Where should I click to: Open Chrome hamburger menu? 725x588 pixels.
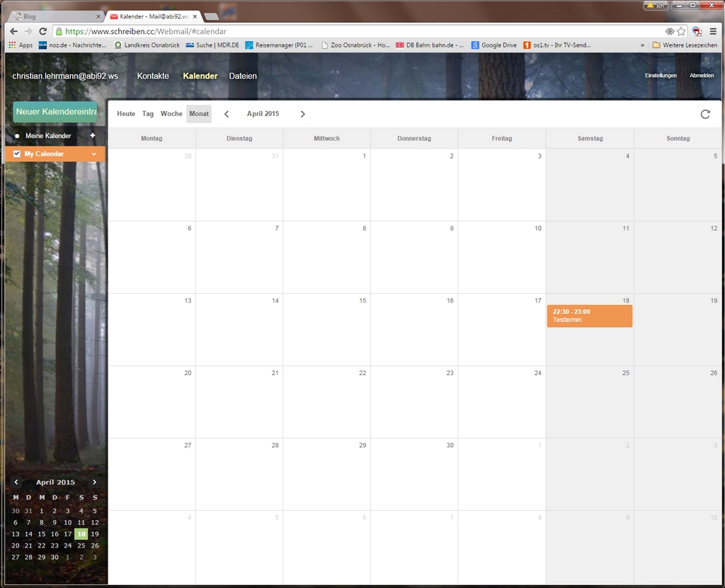(x=713, y=31)
